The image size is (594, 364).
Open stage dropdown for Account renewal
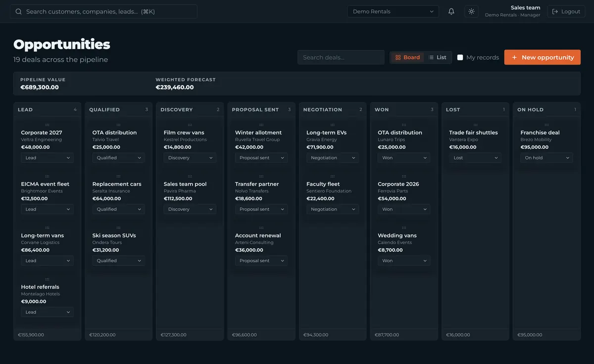[261, 261]
